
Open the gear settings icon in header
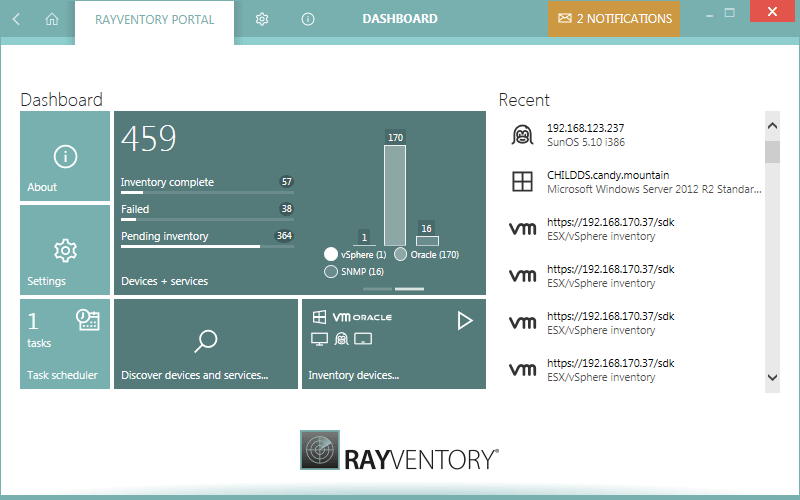pyautogui.click(x=262, y=19)
